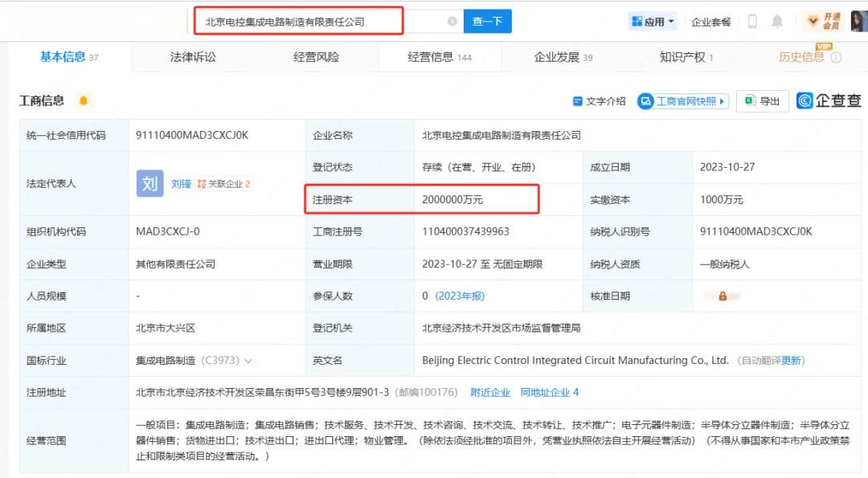
Task: Select credit code 91110400MAD3CXCJ0K under 统一社会信用代码
Action: pos(192,135)
